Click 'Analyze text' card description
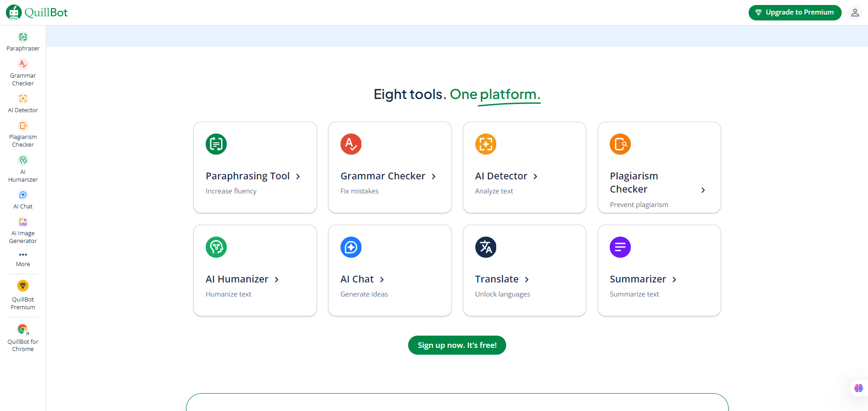The width and height of the screenshot is (868, 411). pos(494,191)
